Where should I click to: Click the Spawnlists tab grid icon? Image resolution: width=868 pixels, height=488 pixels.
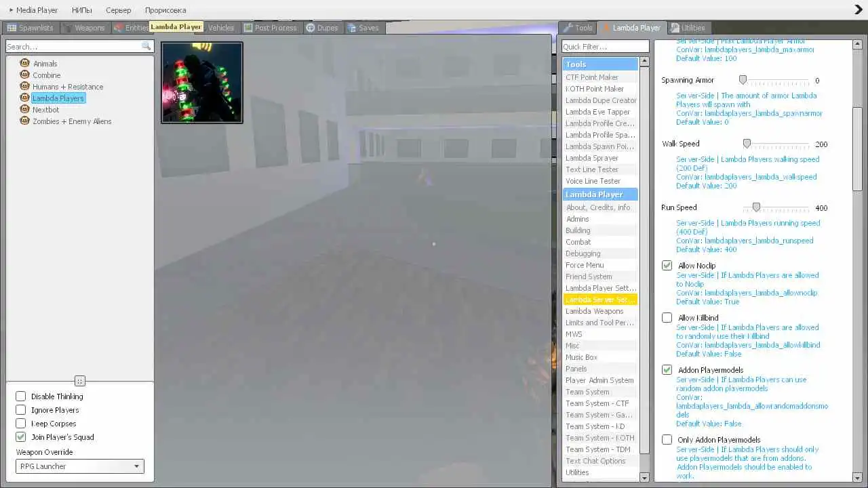coord(12,28)
